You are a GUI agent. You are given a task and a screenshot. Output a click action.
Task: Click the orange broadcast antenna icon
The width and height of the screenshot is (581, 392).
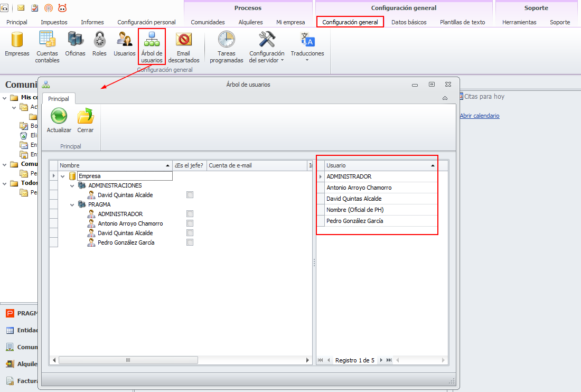point(49,8)
